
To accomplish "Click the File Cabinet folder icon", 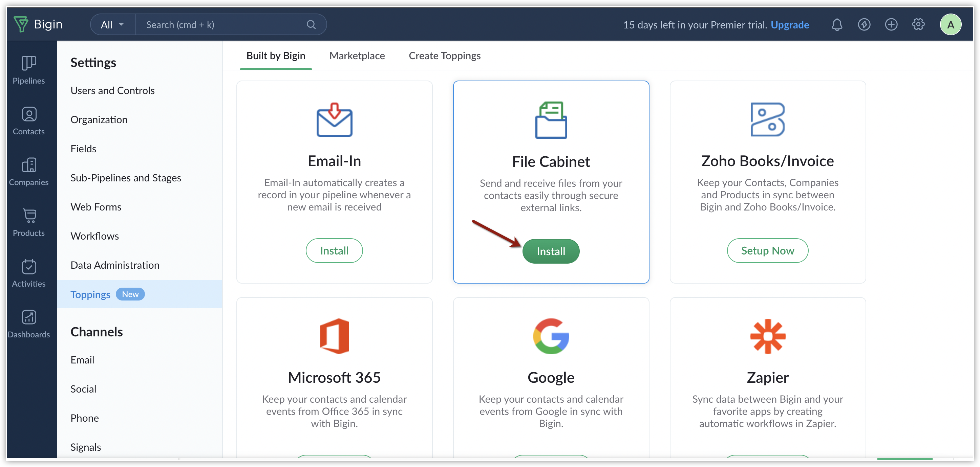I will coord(551,120).
